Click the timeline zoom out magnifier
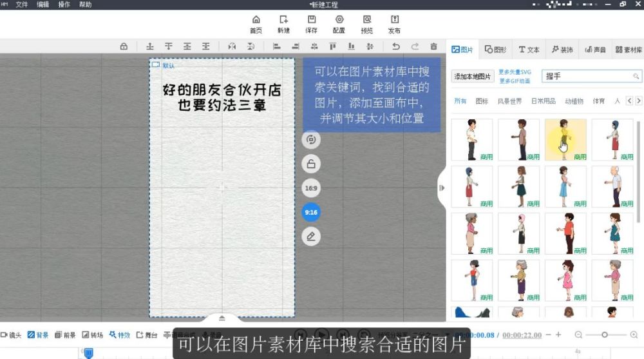The width and height of the screenshot is (644, 359). coord(578,335)
